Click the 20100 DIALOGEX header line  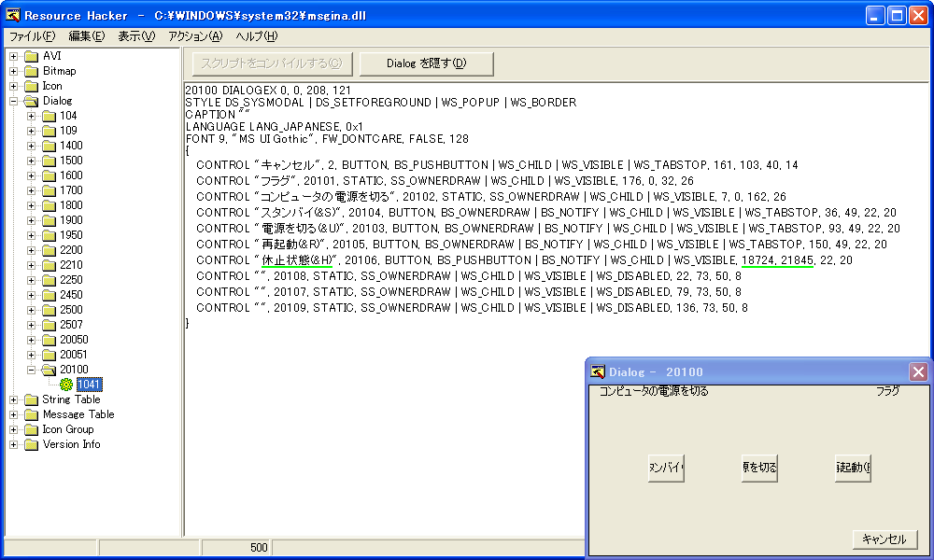[268, 91]
